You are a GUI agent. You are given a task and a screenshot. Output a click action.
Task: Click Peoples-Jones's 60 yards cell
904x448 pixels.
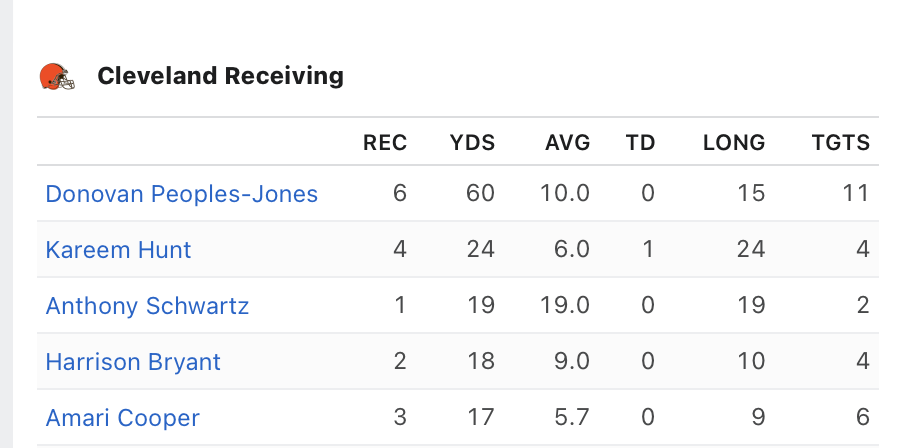[x=480, y=193]
